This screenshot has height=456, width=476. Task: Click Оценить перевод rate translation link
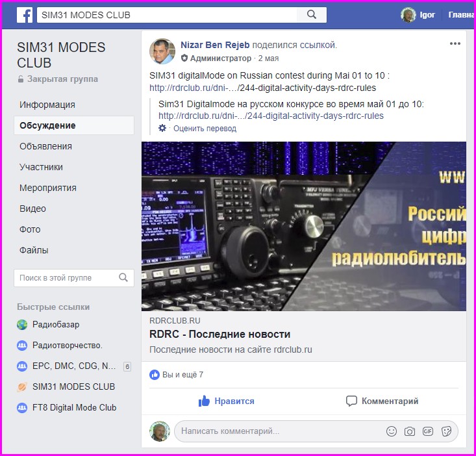(205, 129)
